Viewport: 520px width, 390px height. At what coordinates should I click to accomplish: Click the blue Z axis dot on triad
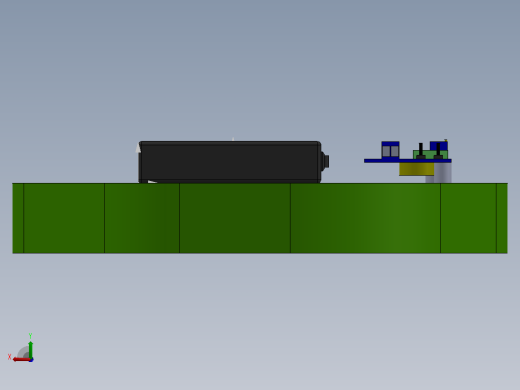pos(31,360)
